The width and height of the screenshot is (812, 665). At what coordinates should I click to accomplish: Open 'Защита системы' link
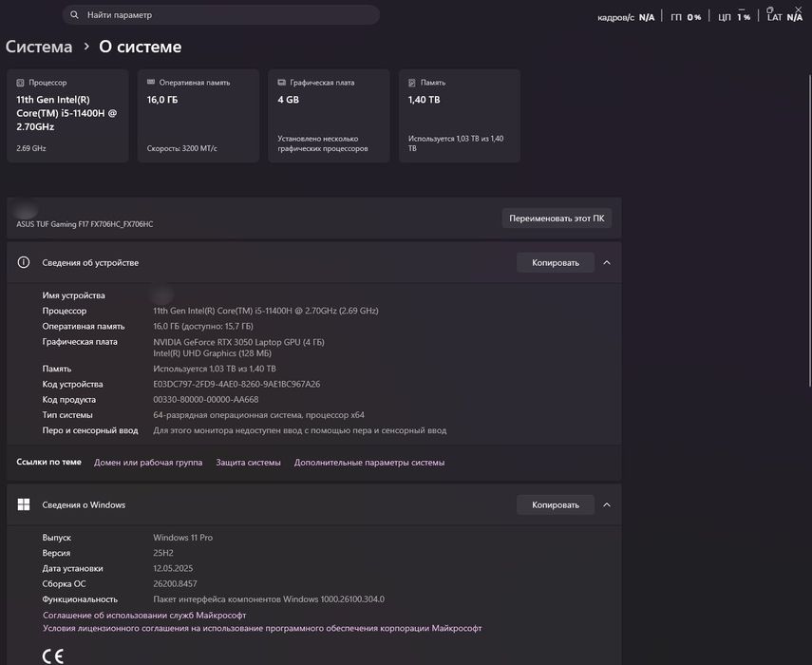pos(249,463)
